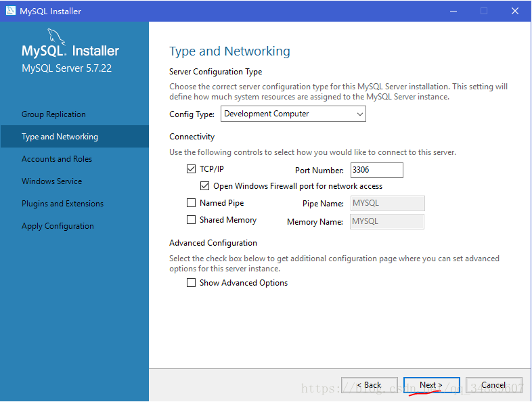Select Type and Networking step
The height and width of the screenshot is (402, 532).
click(74, 137)
